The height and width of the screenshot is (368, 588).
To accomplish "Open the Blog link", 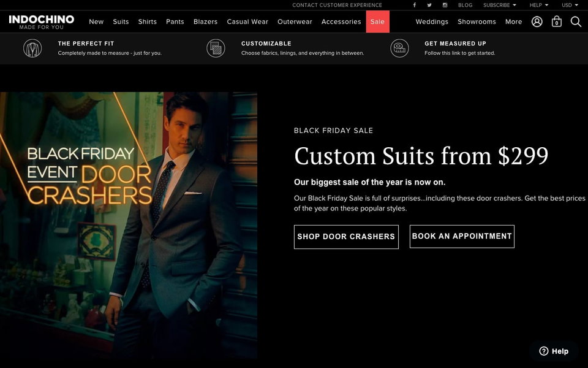I will pos(465,5).
